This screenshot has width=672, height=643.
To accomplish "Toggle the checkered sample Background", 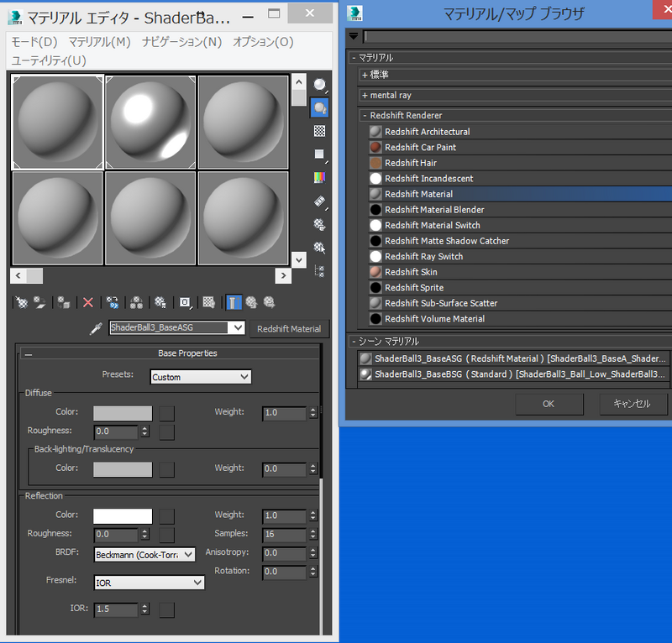I will tap(320, 131).
